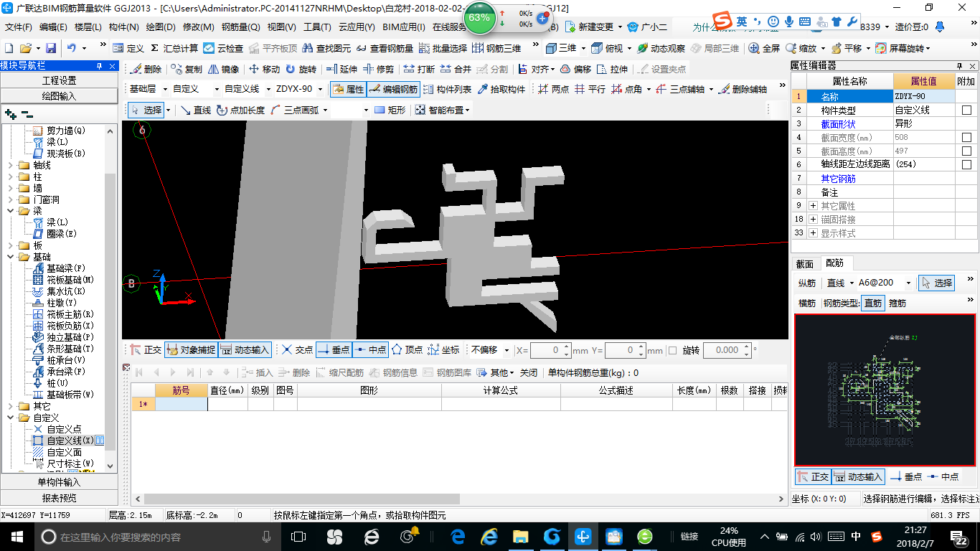Switch to the 截面 tab
Image resolution: width=980 pixels, height=551 pixels.
point(805,263)
